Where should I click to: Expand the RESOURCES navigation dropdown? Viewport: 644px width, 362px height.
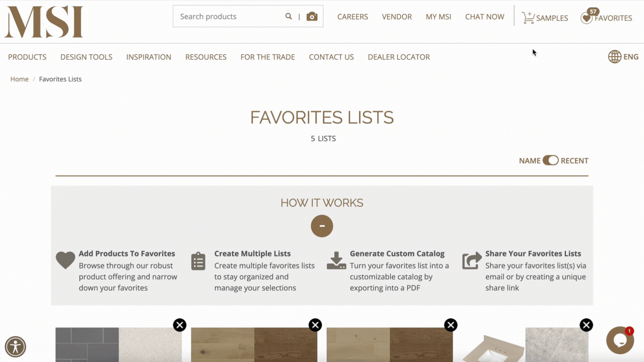click(x=206, y=57)
